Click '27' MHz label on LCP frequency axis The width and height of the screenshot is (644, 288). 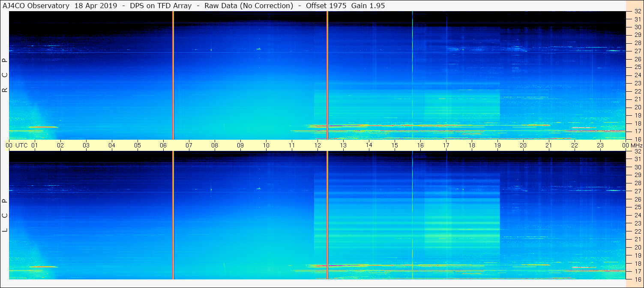[x=638, y=191]
